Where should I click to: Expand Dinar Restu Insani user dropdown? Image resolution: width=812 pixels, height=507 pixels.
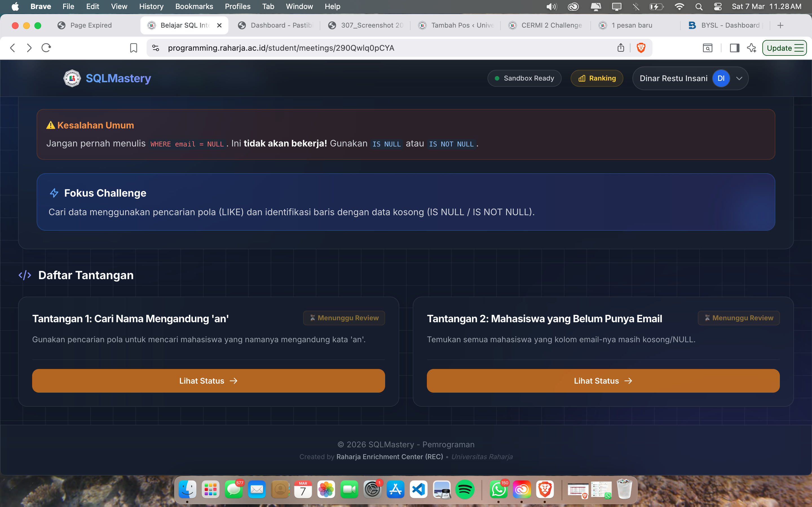(x=739, y=78)
